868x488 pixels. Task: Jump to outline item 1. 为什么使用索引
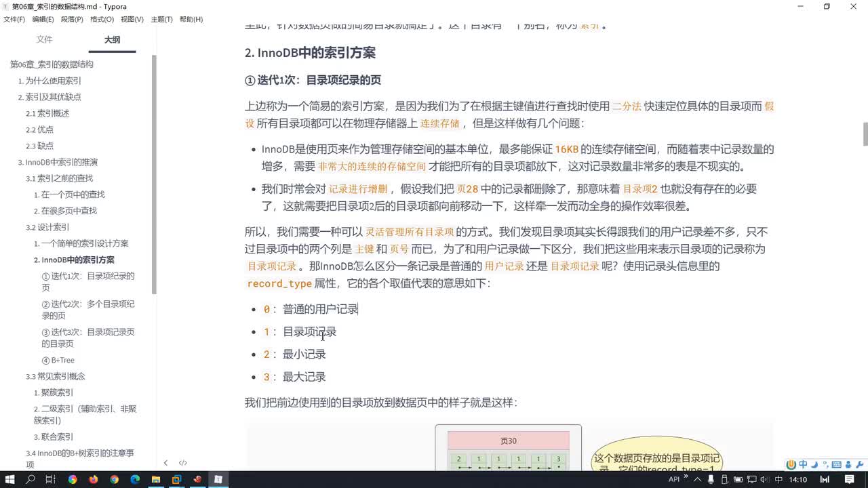point(50,81)
